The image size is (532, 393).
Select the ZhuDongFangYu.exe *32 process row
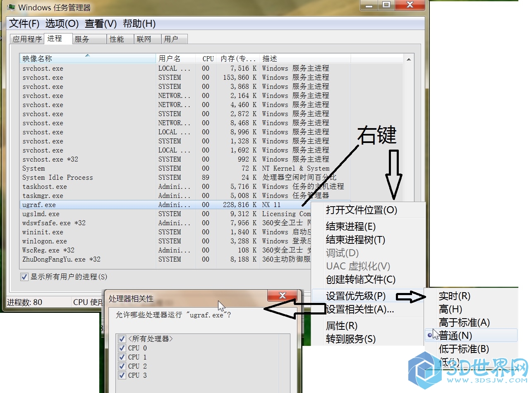click(x=165, y=260)
